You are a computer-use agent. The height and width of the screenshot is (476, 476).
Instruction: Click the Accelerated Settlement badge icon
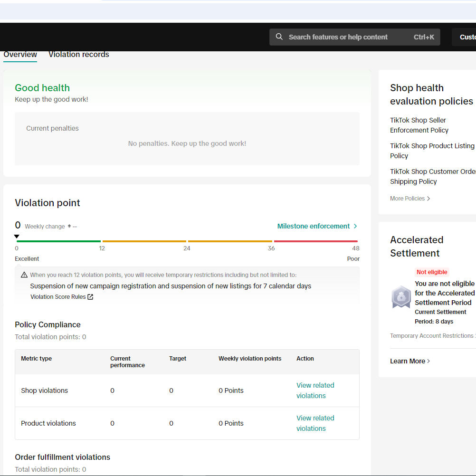401,297
